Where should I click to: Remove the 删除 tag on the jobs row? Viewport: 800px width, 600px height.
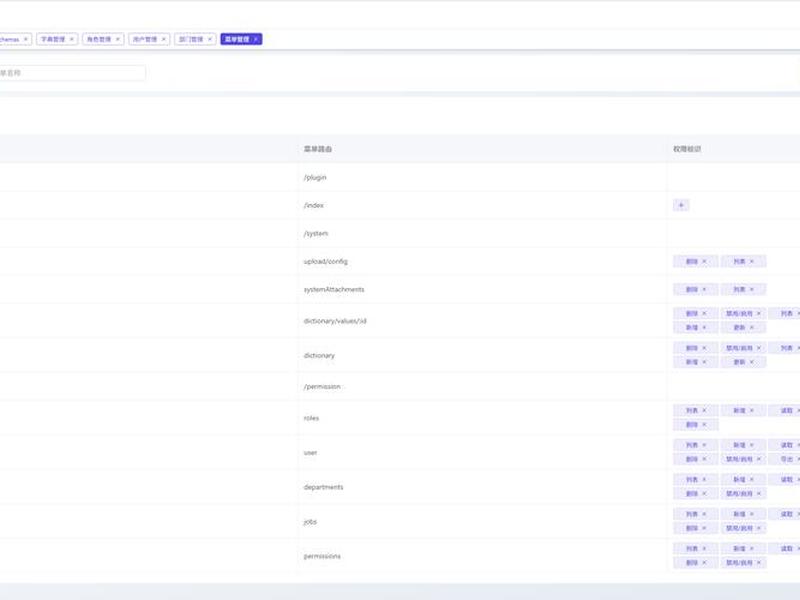tap(704, 528)
